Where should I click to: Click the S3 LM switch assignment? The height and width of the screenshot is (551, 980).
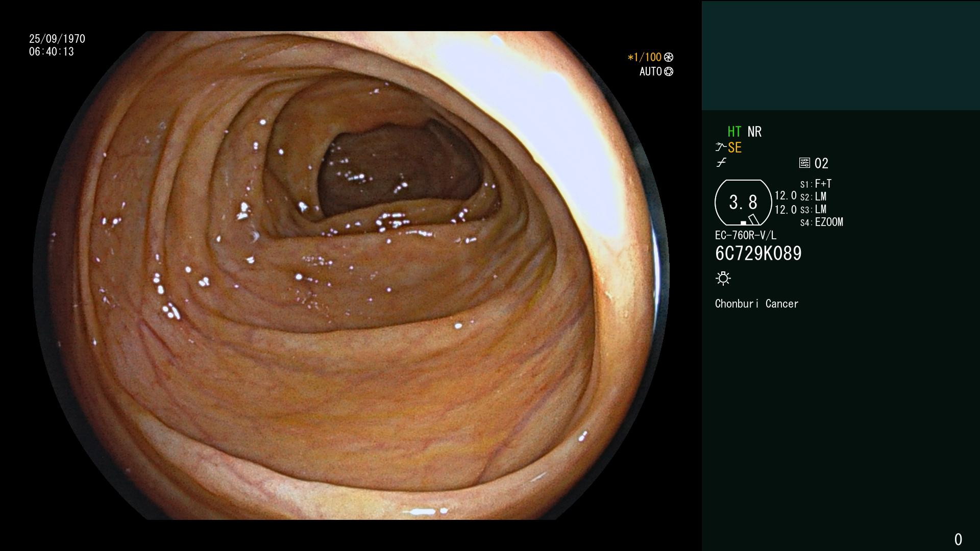click(x=813, y=209)
